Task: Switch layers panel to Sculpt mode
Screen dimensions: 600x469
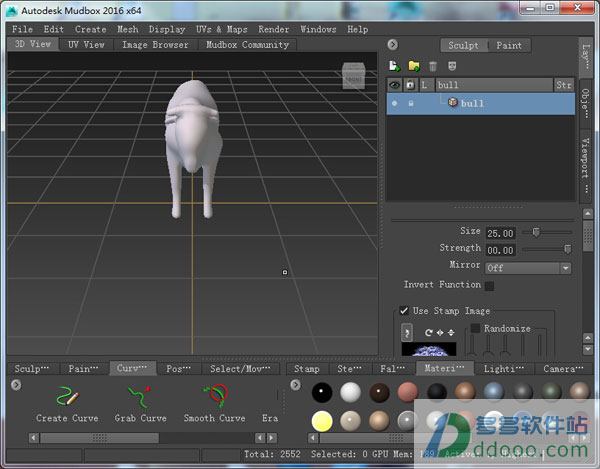Action: click(463, 46)
